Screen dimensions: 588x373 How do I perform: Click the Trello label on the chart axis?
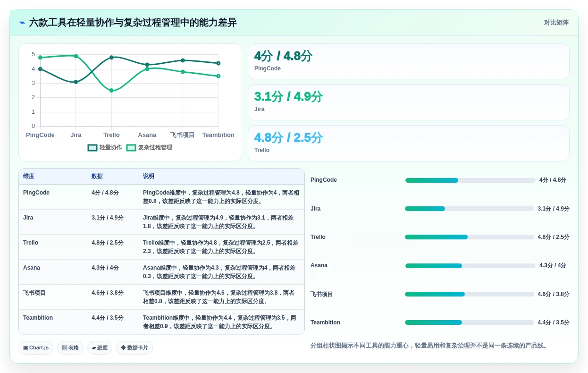pos(111,135)
